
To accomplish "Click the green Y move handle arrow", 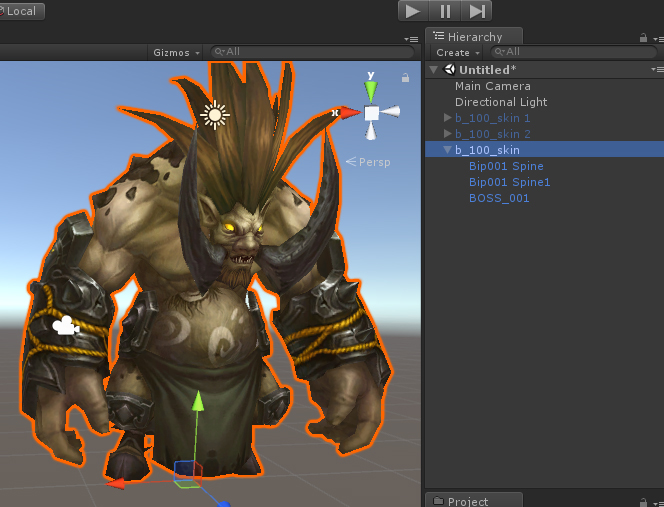I will 198,401.
